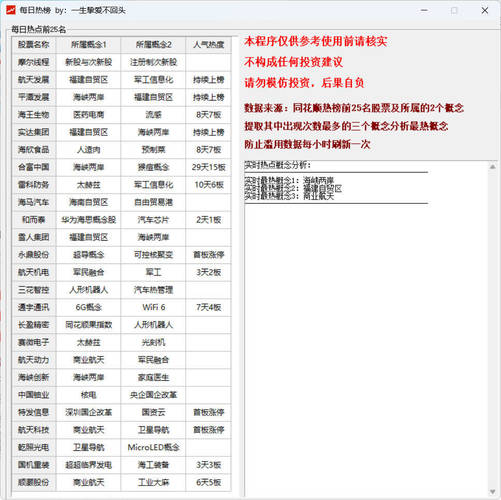Click the 海南自贸区 concept cell

[88, 202]
